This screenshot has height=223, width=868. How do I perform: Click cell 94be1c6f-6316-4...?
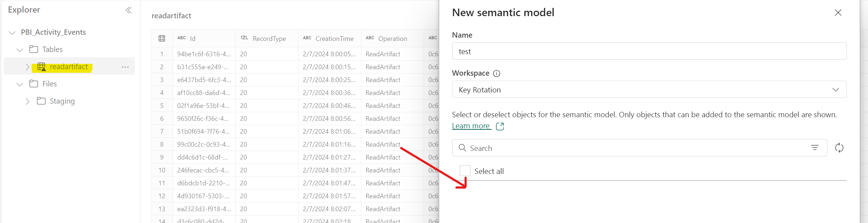click(x=204, y=54)
